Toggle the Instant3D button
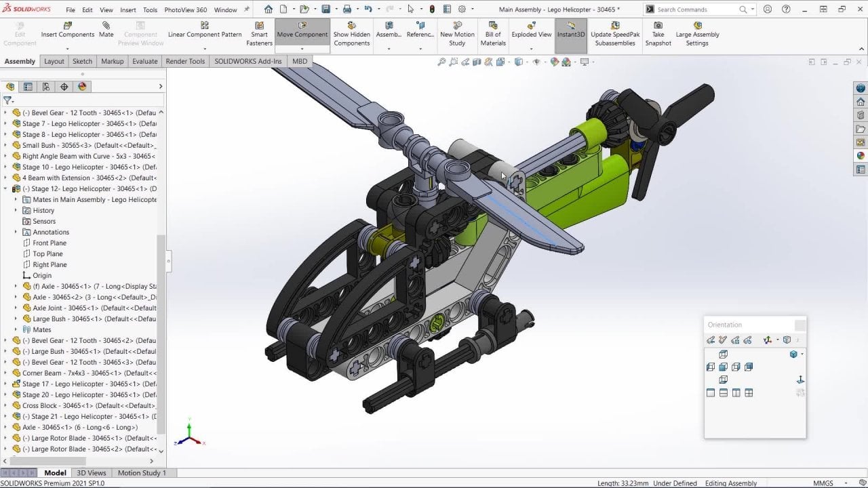 coord(570,34)
